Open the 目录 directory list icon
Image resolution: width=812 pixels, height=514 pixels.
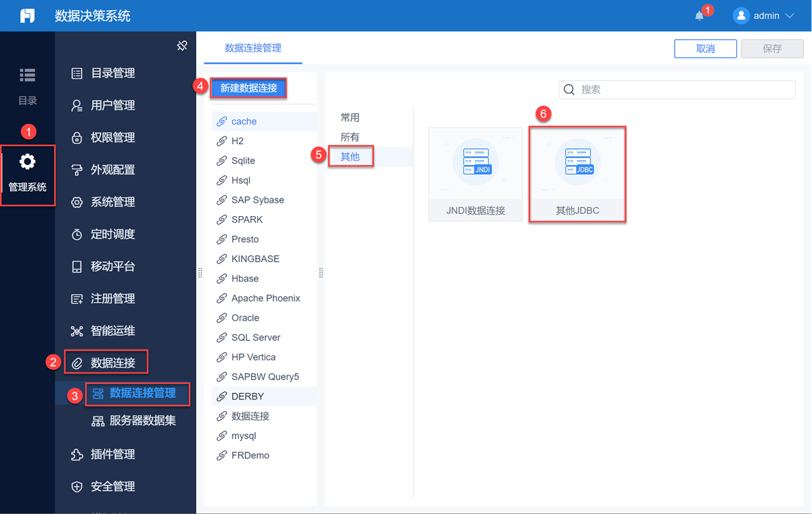tap(27, 75)
